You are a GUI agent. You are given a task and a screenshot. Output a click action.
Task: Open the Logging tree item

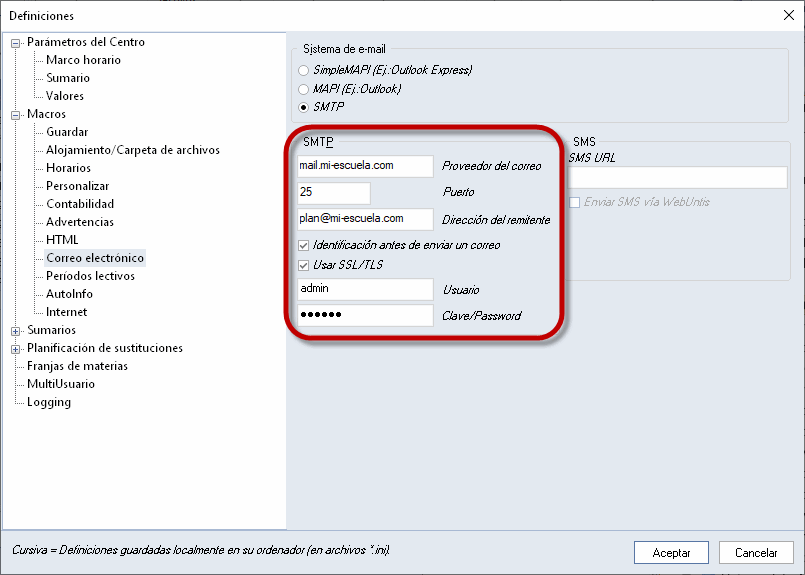click(49, 402)
